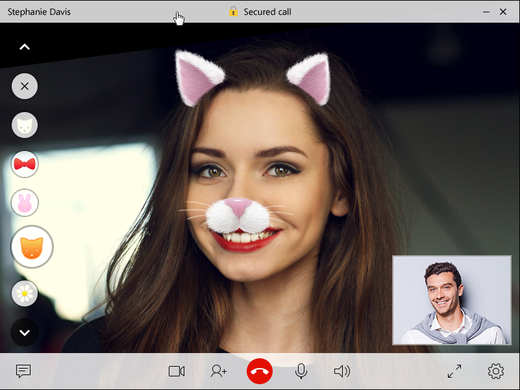
Task: Click the self-view video thumbnail
Action: point(452,300)
